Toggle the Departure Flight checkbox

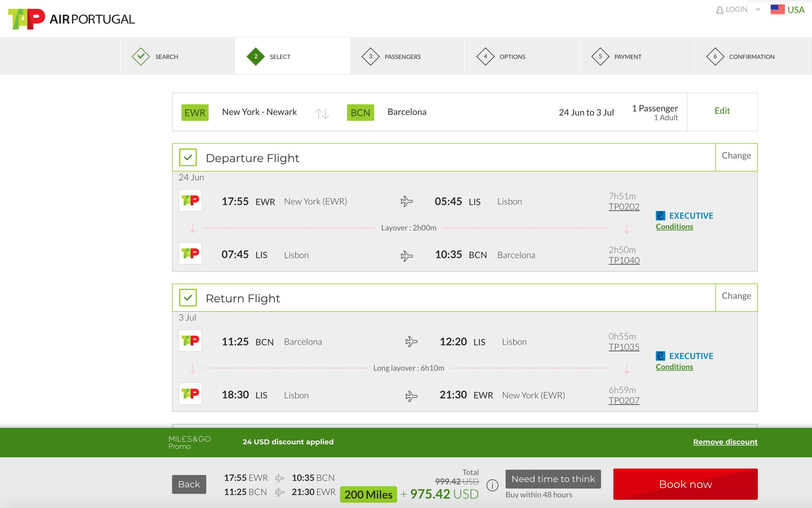click(x=188, y=157)
